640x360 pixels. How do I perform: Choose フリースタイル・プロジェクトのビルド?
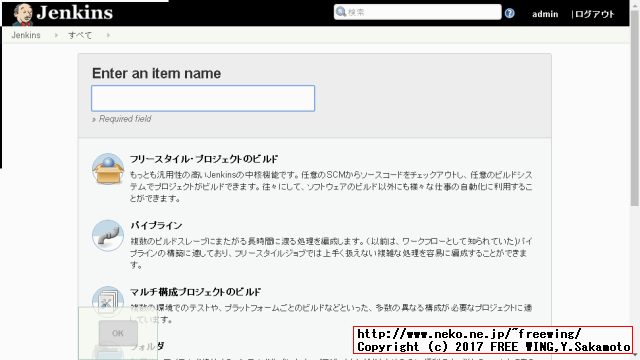click(x=204, y=159)
